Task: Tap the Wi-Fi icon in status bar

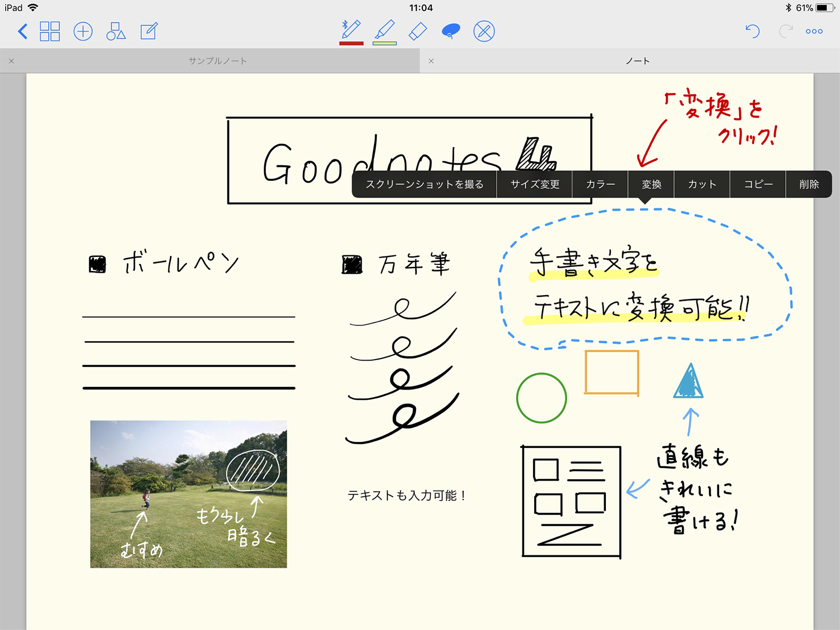Action: (33, 8)
